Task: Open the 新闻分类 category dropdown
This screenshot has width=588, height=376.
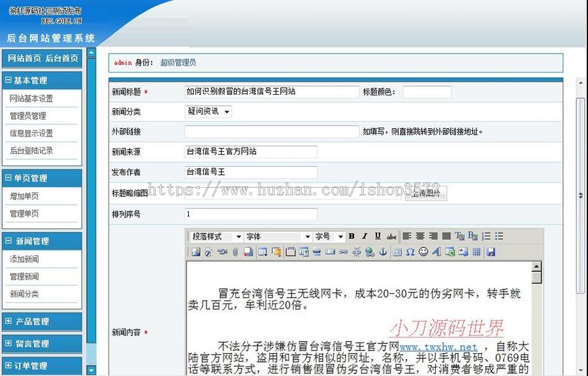Action: (x=208, y=111)
